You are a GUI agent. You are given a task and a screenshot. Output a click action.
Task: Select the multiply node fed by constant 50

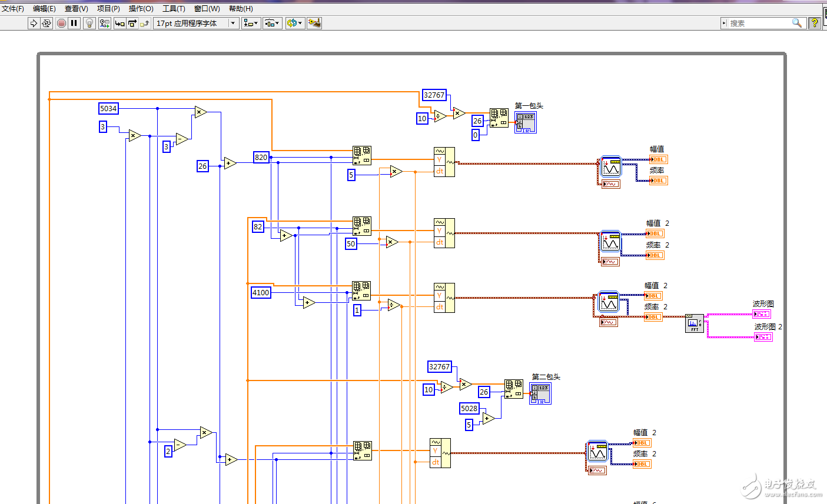pyautogui.click(x=392, y=242)
